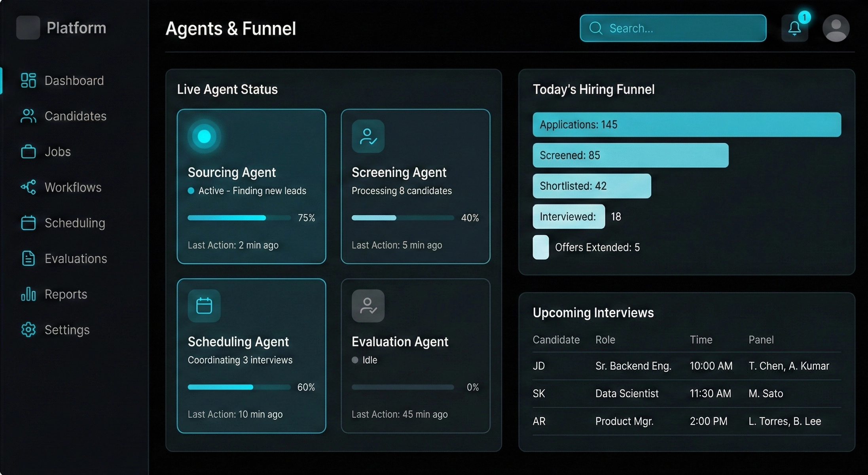Viewport: 868px width, 475px height.
Task: Select the Evaluations document icon
Action: 28,258
